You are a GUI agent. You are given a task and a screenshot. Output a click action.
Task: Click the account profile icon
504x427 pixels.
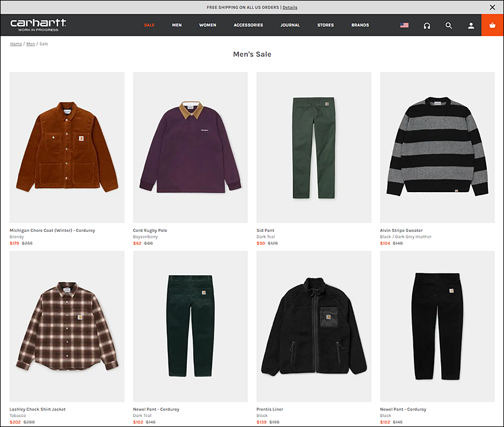click(x=471, y=26)
